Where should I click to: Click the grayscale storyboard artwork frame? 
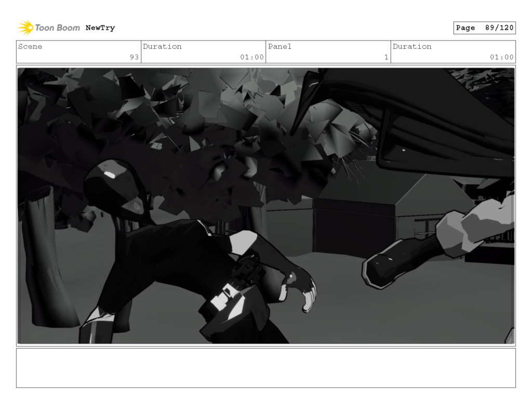pos(266,204)
